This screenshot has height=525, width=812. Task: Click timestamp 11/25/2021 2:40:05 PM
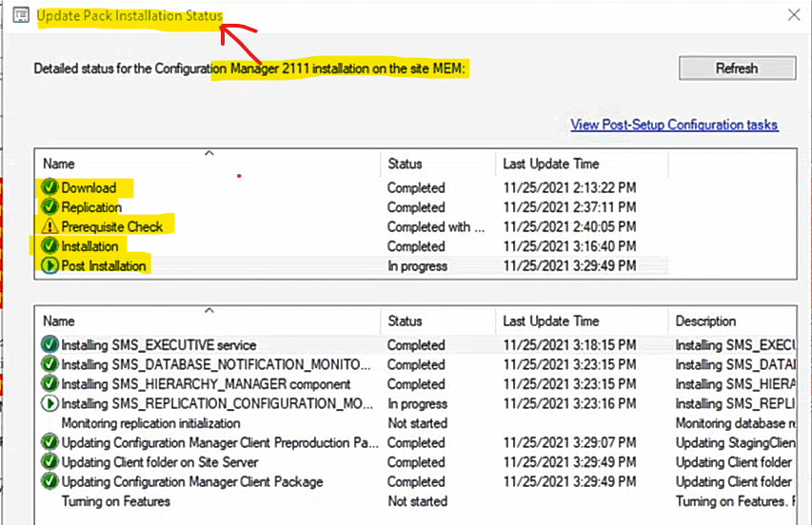(x=569, y=226)
